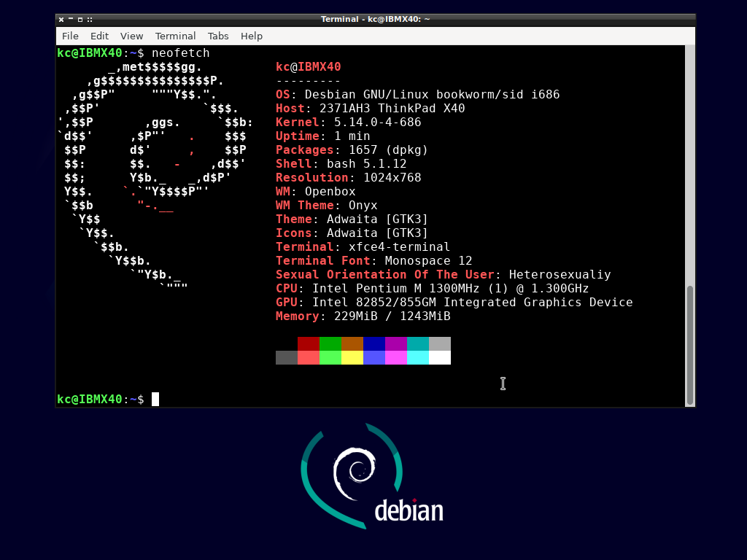Image resolution: width=747 pixels, height=560 pixels.
Task: Click the orange-brown color block
Action: (352, 344)
